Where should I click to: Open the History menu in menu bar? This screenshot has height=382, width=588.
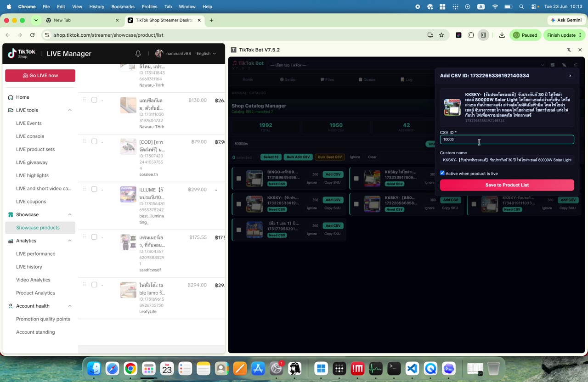tap(96, 6)
